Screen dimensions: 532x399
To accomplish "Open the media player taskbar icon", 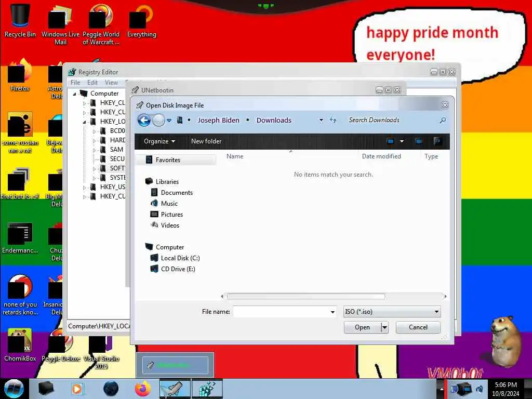I will (77, 389).
